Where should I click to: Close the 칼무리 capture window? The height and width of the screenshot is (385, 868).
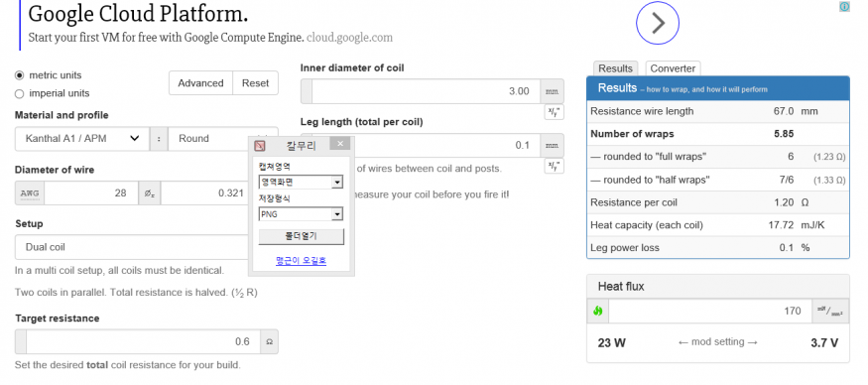tap(340, 144)
